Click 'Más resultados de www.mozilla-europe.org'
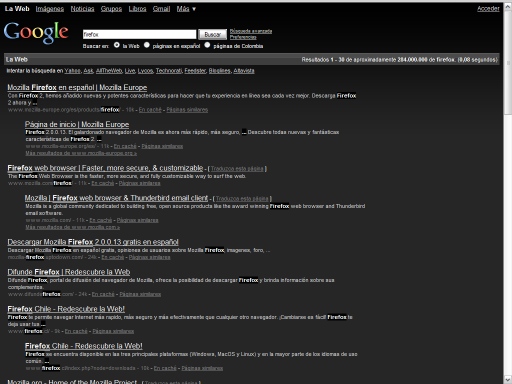 [x=81, y=153]
